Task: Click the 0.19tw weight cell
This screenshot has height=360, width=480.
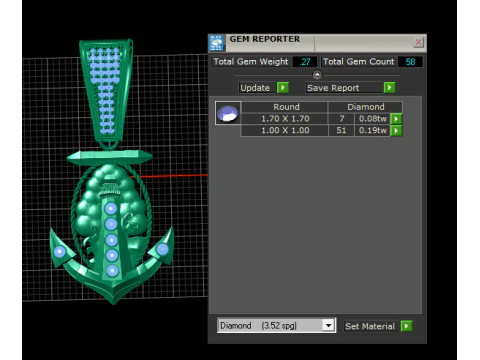Action: click(373, 130)
